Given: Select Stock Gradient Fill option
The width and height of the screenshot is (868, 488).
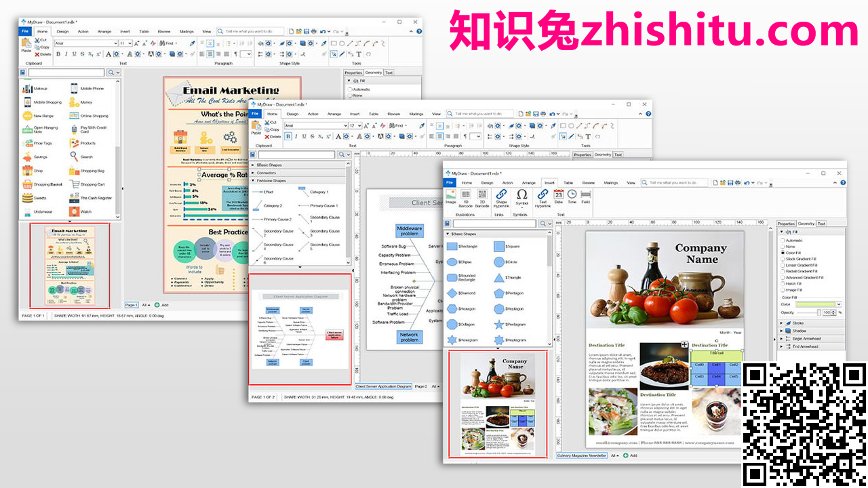Looking at the screenshot, I should (800, 259).
